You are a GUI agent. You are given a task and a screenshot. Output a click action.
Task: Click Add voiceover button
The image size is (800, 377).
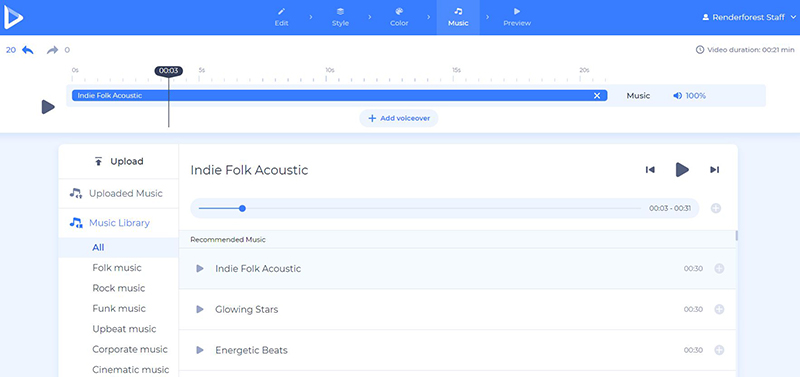tap(399, 118)
